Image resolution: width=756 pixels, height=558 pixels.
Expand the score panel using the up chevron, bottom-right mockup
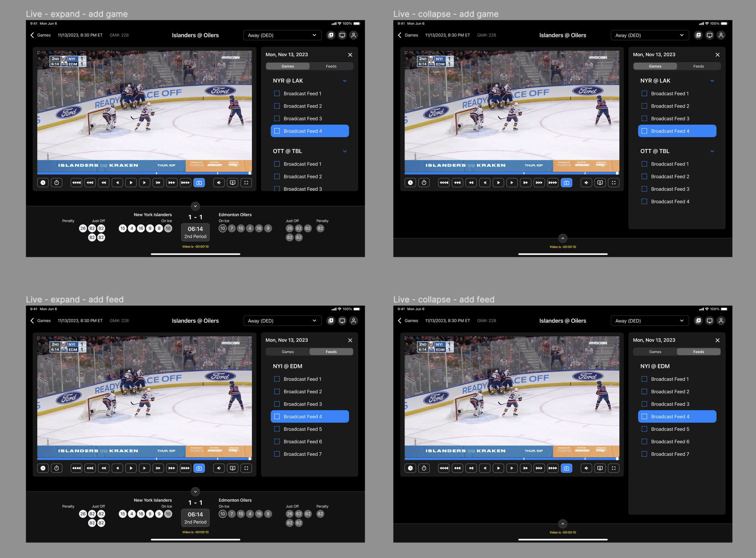point(563,524)
